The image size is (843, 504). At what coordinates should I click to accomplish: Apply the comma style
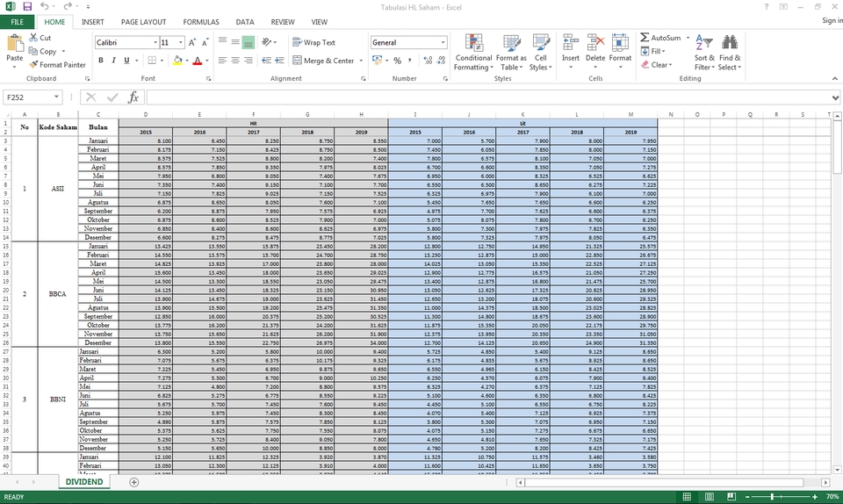410,61
